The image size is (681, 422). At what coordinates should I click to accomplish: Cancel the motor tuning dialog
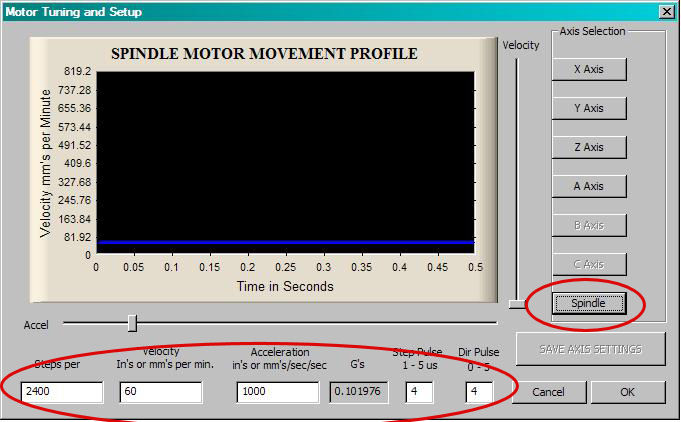545,392
